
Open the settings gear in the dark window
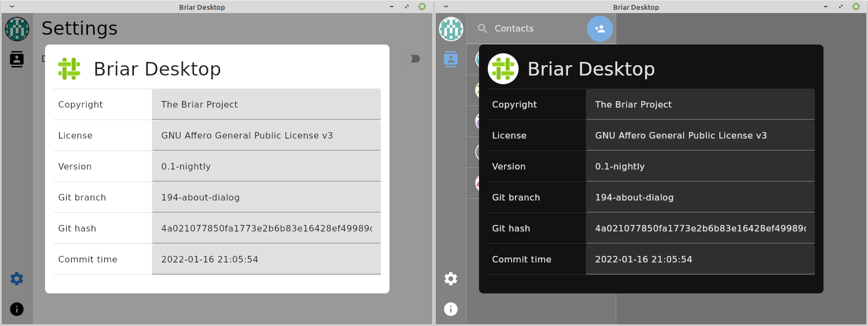[451, 279]
